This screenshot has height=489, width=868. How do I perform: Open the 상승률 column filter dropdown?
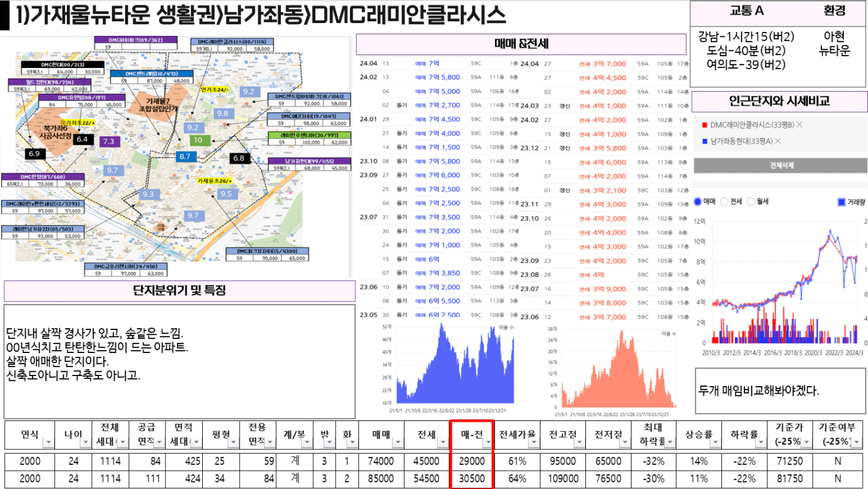[x=716, y=442]
